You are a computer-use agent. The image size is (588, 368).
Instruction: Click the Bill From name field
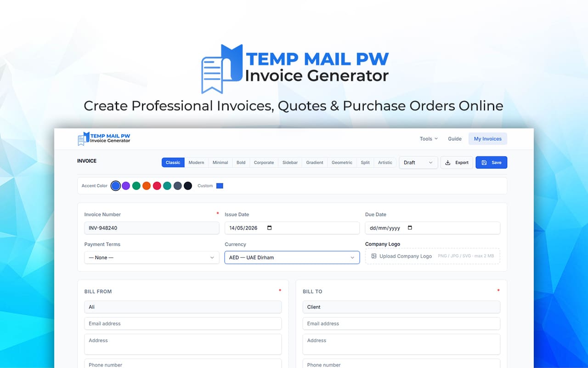pyautogui.click(x=183, y=307)
